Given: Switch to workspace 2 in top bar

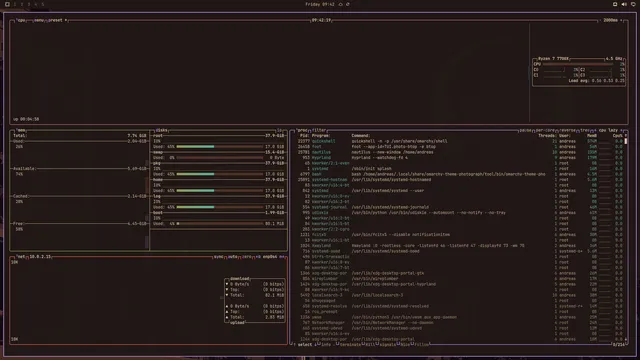Looking at the screenshot, I should [x=22, y=4].
